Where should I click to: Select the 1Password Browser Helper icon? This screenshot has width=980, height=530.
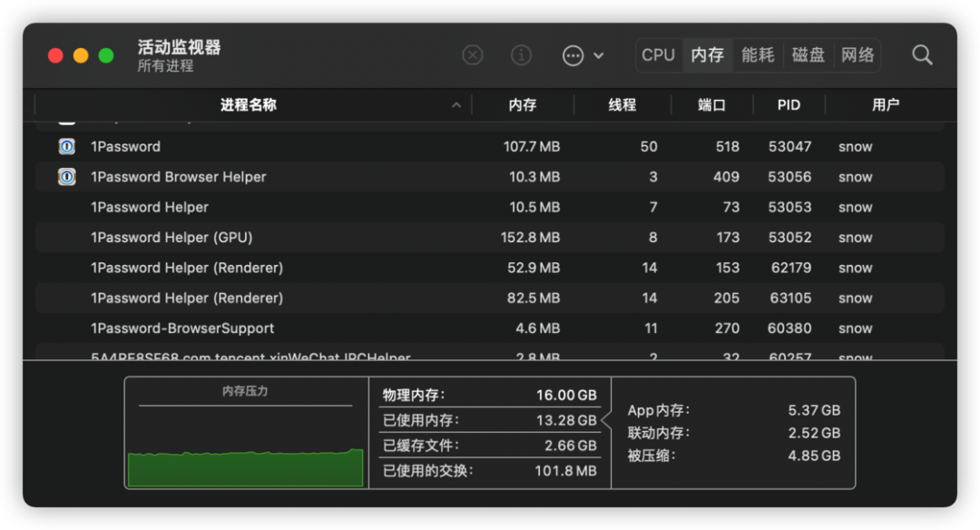click(67, 177)
